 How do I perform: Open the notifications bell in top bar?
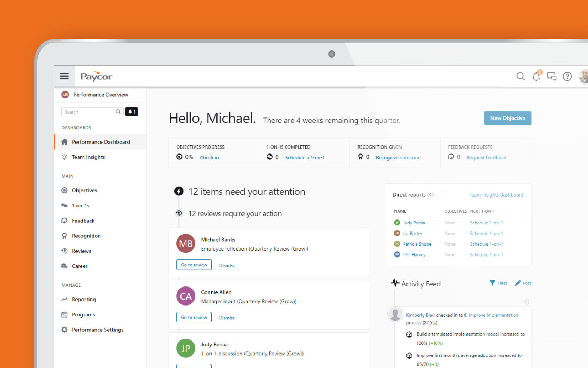coord(536,76)
